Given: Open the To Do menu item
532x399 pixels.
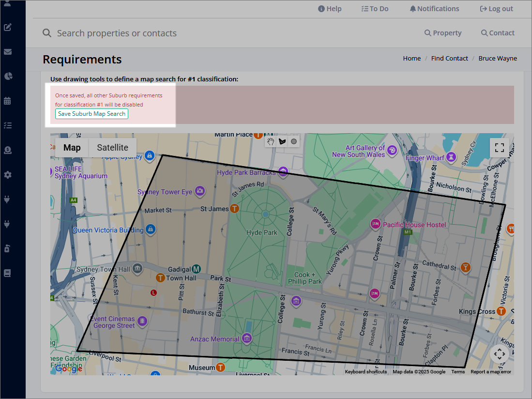Looking at the screenshot, I should point(375,9).
